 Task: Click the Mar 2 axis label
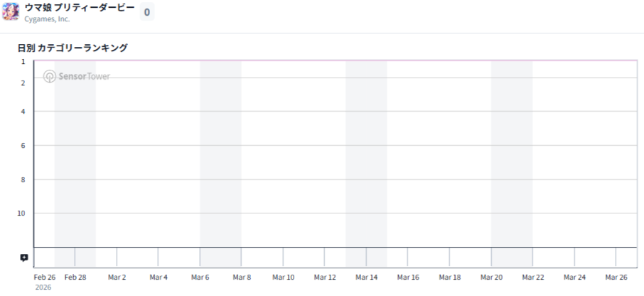coord(117,277)
